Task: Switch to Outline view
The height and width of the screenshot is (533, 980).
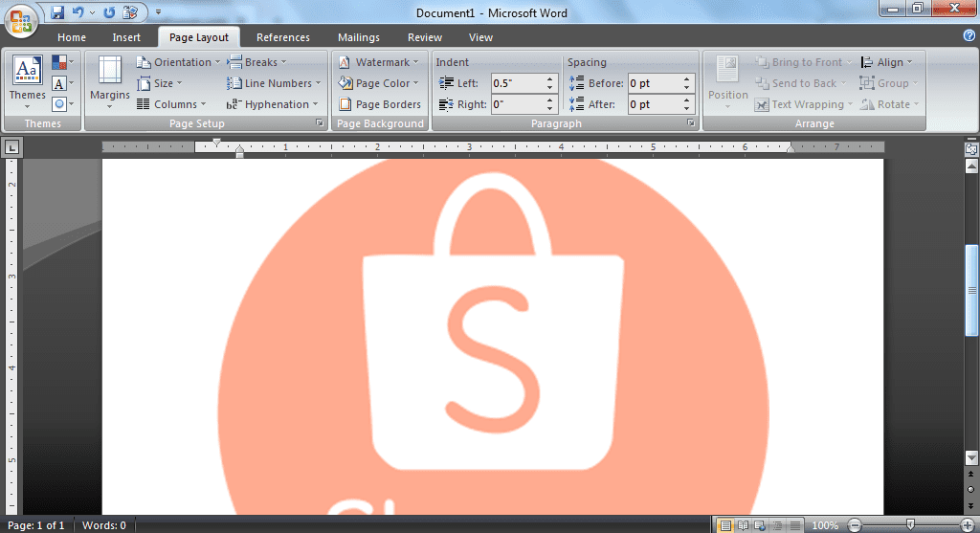Action: [x=777, y=525]
